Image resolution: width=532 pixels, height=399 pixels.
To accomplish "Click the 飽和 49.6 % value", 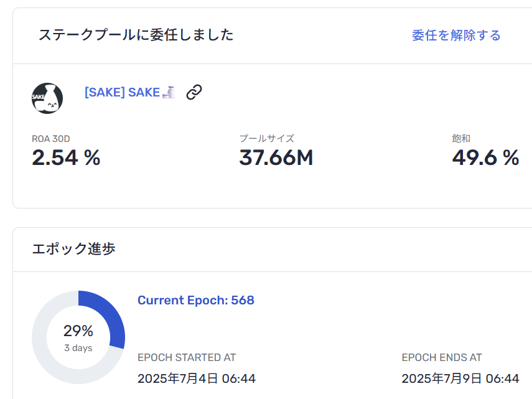I will click(x=485, y=157).
